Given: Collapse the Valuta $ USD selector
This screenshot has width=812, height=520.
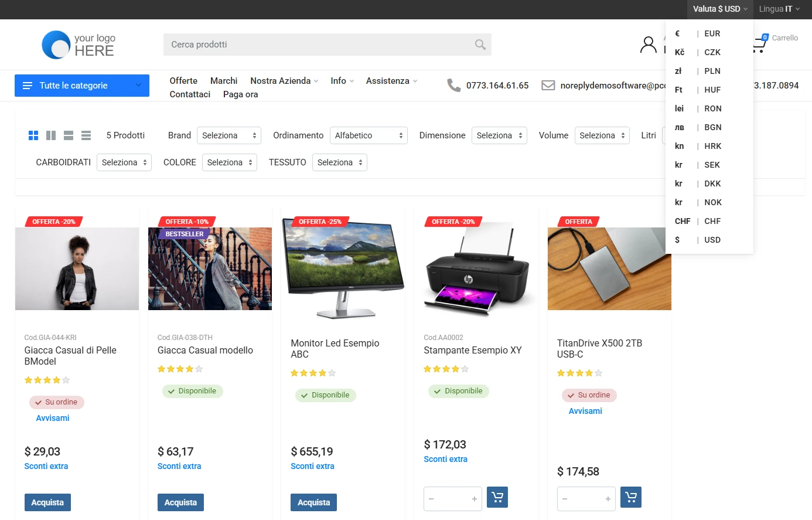Looking at the screenshot, I should pos(720,9).
